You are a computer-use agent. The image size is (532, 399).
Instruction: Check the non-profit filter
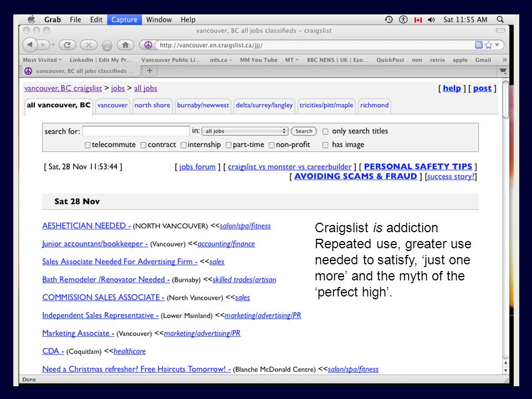point(272,145)
